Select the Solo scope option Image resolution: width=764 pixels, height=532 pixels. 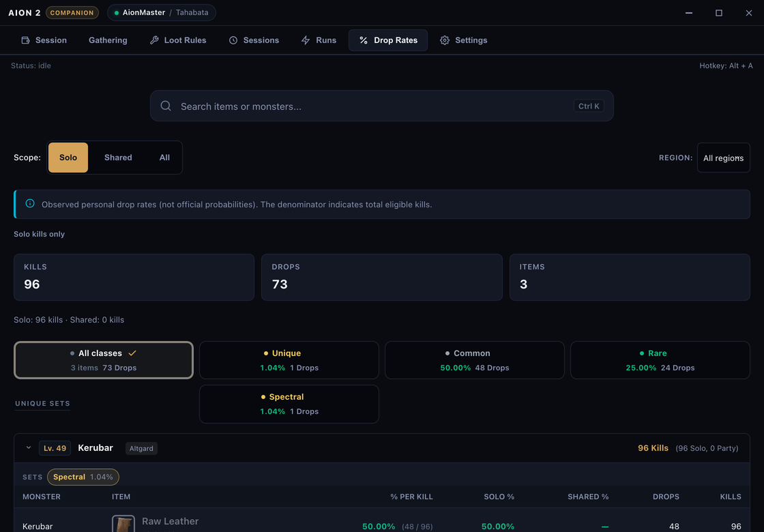tap(68, 158)
